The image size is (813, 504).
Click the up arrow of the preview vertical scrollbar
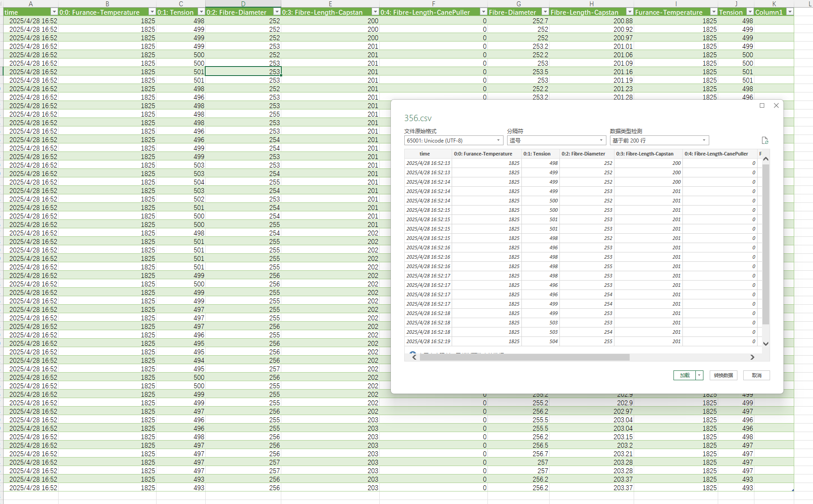click(766, 159)
